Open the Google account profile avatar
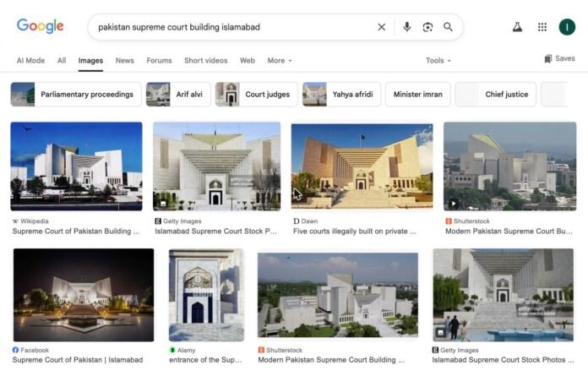The height and width of the screenshot is (376, 588). (x=567, y=27)
